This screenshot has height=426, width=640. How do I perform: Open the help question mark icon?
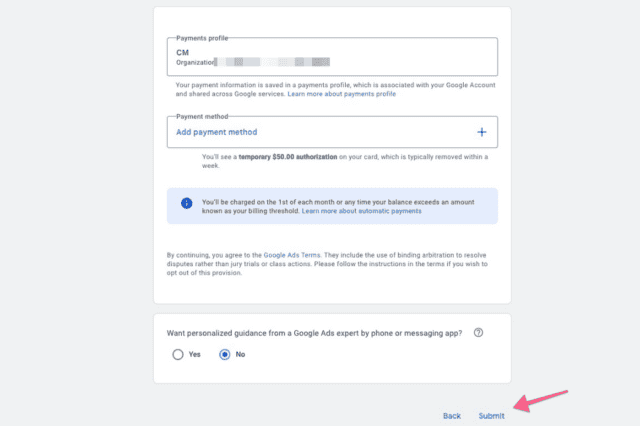click(478, 333)
